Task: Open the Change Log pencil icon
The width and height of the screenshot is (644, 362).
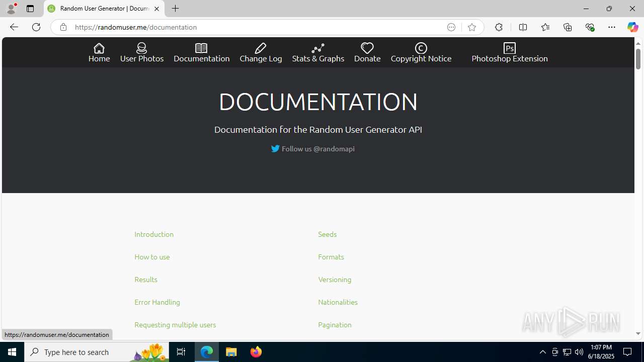Action: [261, 48]
